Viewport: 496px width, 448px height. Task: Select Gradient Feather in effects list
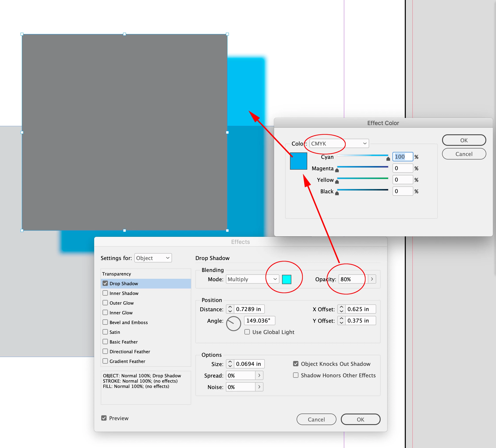pos(127,361)
